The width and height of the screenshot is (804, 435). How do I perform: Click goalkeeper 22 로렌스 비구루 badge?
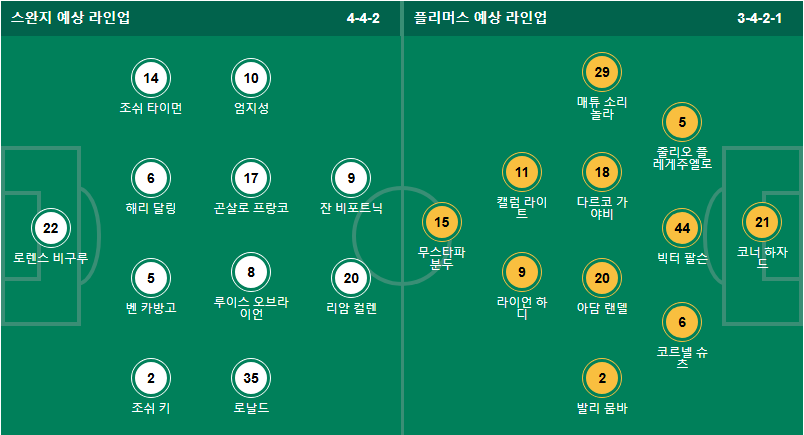pos(51,228)
